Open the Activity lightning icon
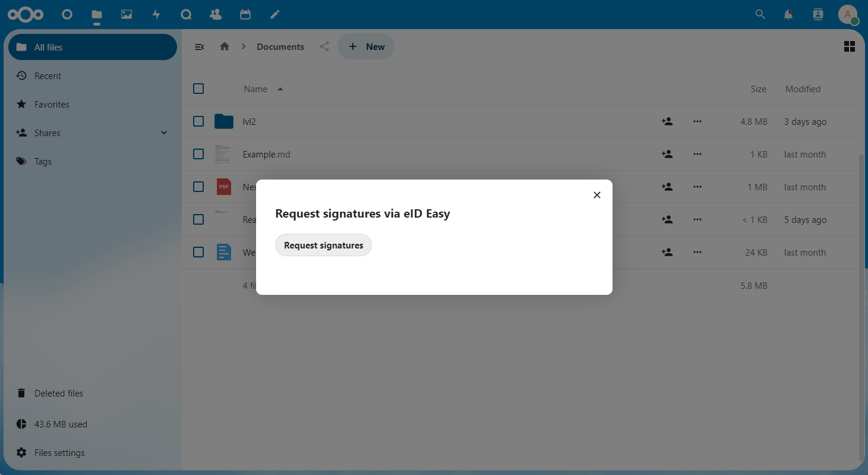 [x=156, y=14]
